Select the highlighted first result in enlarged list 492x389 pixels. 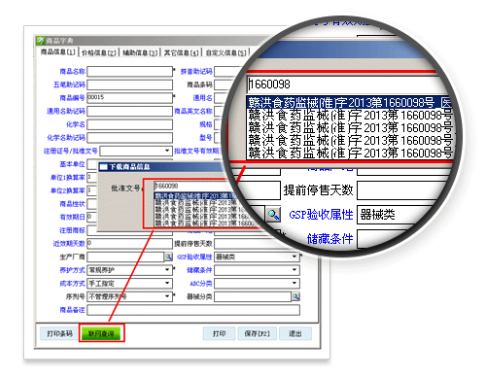pos(350,102)
